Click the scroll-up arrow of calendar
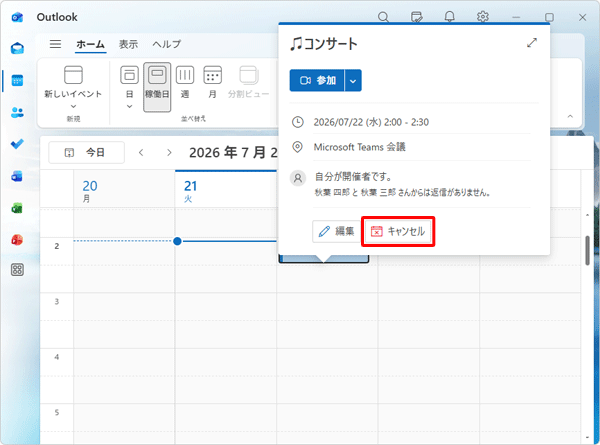Screen dimensions: 600x445 coord(587,215)
